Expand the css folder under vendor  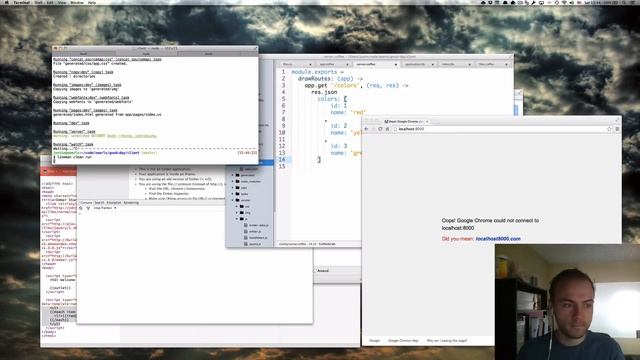point(237,207)
